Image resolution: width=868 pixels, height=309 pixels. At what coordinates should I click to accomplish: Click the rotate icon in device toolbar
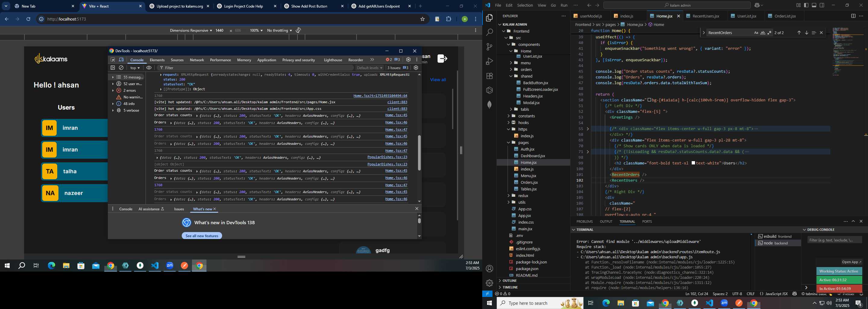tap(298, 30)
